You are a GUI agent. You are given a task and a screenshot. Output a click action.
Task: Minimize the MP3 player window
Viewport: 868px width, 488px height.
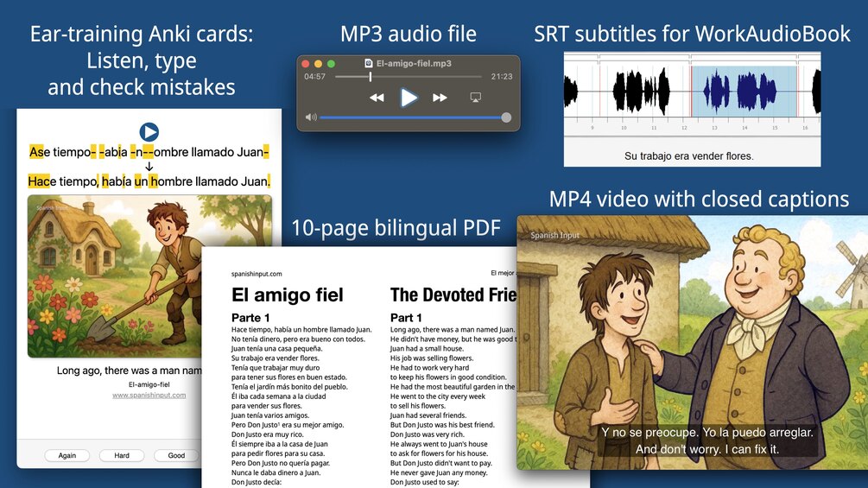coord(319,64)
